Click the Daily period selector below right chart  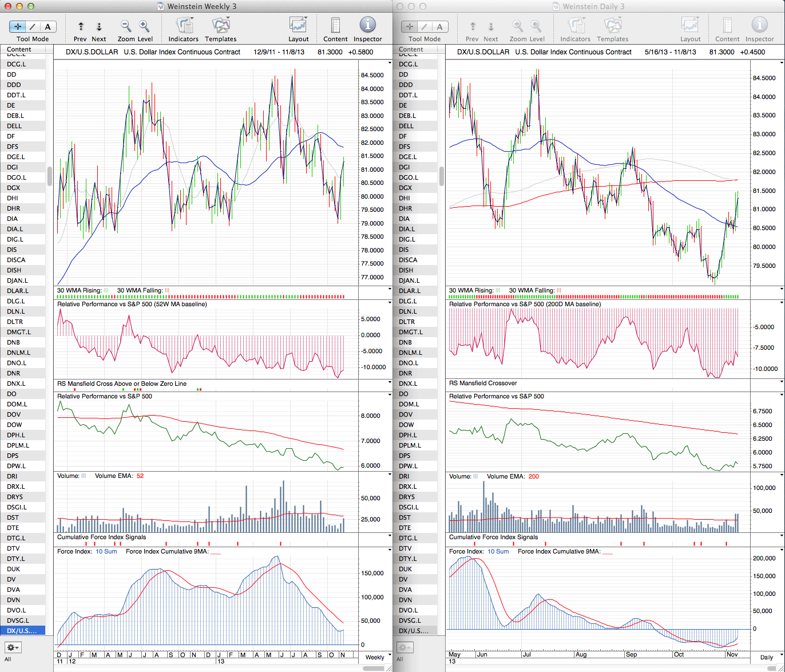pos(766,657)
